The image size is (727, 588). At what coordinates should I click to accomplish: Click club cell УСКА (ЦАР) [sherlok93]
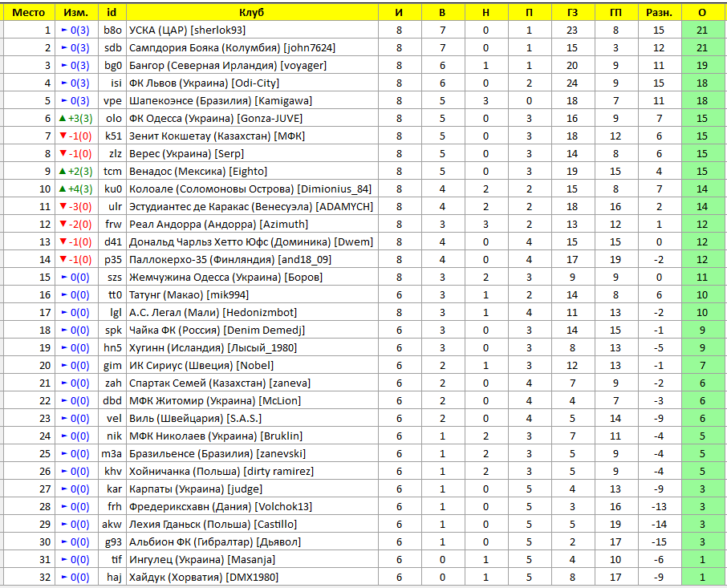pyautogui.click(x=252, y=30)
